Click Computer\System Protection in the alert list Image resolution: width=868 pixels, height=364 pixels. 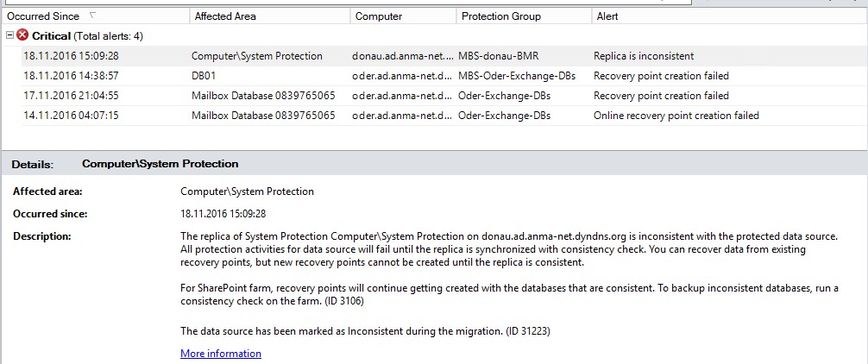(x=256, y=56)
